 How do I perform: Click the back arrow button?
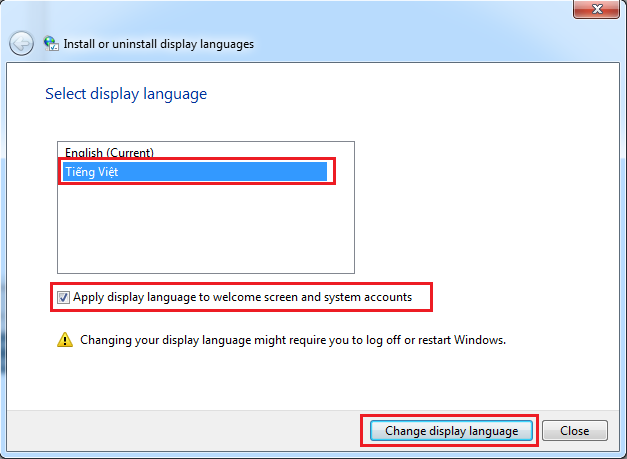(x=22, y=44)
